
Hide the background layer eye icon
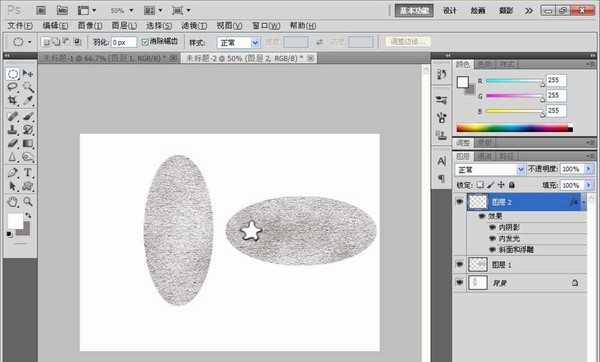[460, 283]
